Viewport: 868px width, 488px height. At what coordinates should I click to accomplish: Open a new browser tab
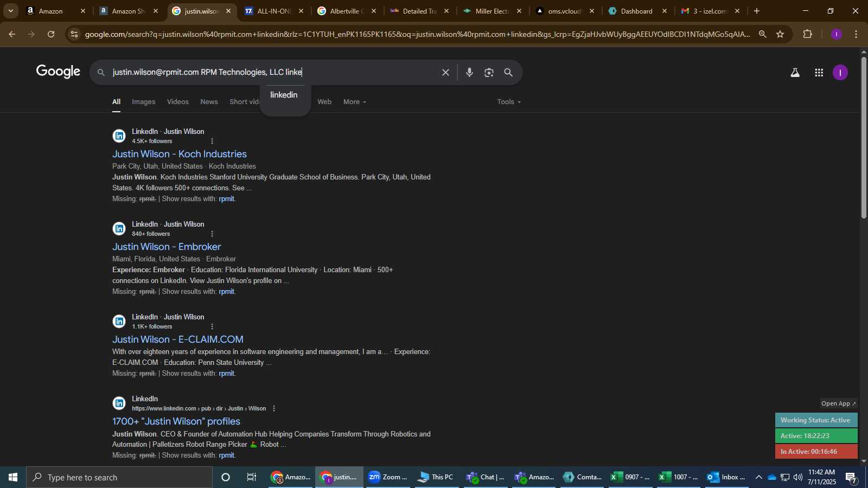click(x=757, y=11)
